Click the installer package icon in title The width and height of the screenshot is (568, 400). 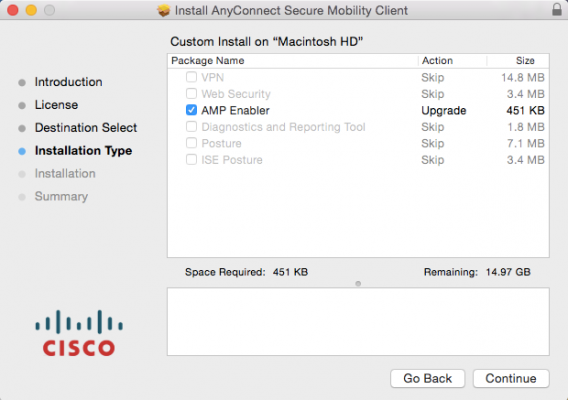tap(164, 10)
